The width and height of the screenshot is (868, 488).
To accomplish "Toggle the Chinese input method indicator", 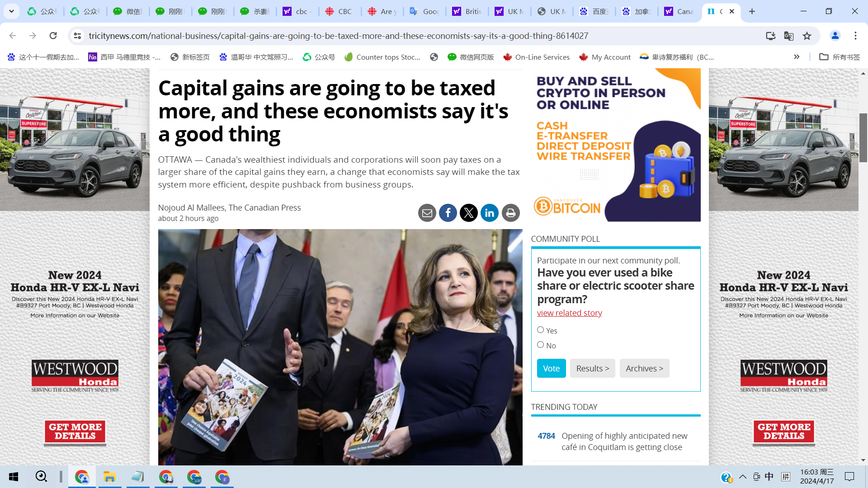I will point(769,477).
